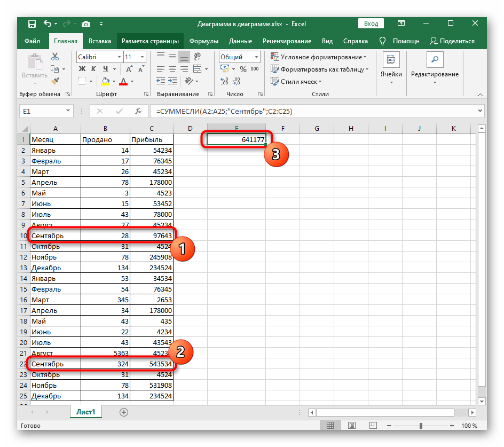Decrease decimal places

pos(236,81)
